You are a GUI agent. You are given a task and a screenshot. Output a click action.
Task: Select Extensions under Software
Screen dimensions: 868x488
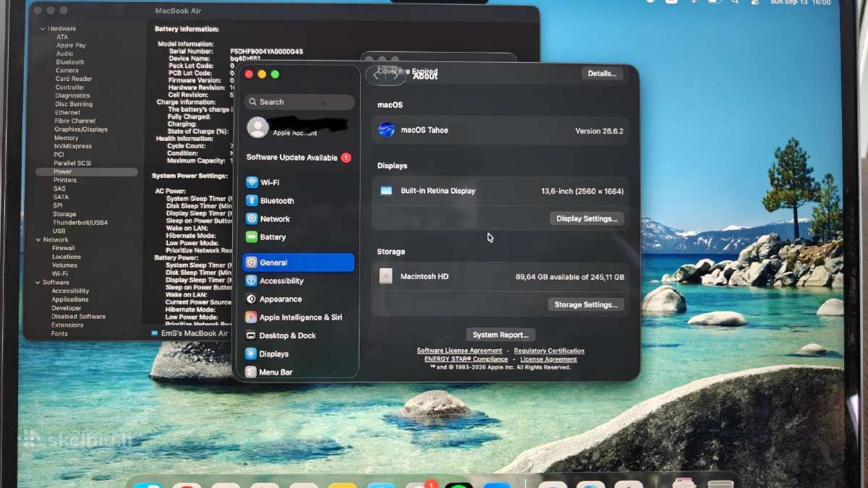[67, 325]
